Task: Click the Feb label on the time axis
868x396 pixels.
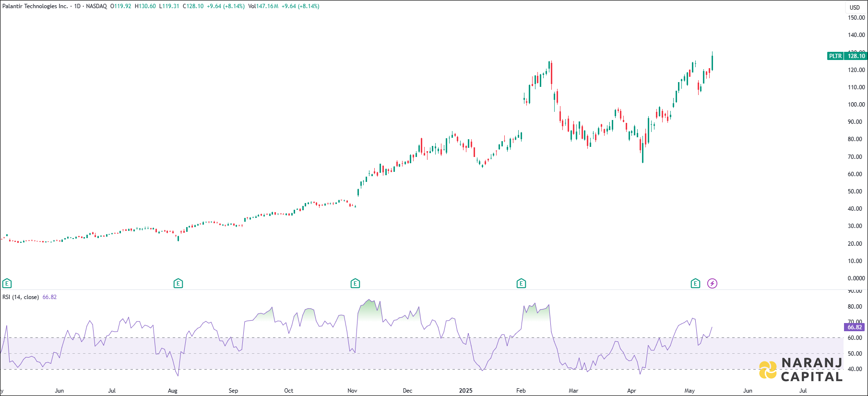Action: point(521,391)
